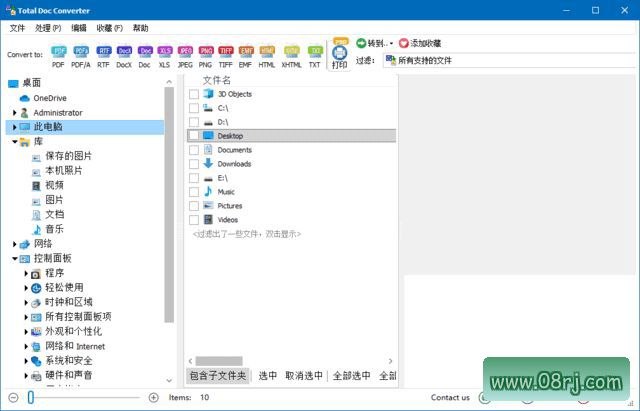Select 文档 library in the tree

coord(54,214)
